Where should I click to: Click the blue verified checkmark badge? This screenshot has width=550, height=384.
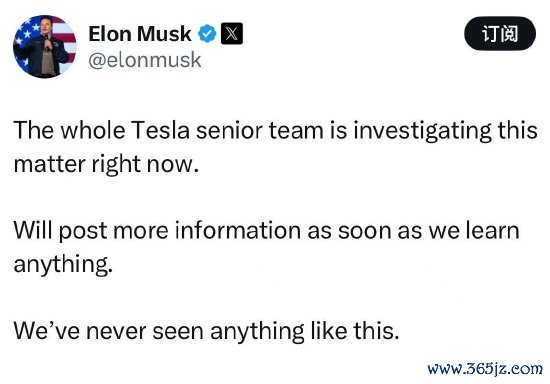click(207, 34)
